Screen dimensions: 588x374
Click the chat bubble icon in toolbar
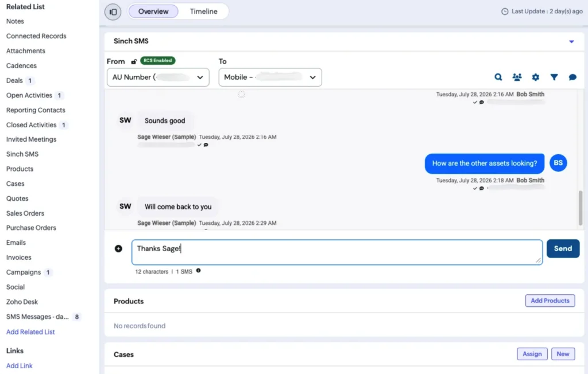(x=572, y=77)
